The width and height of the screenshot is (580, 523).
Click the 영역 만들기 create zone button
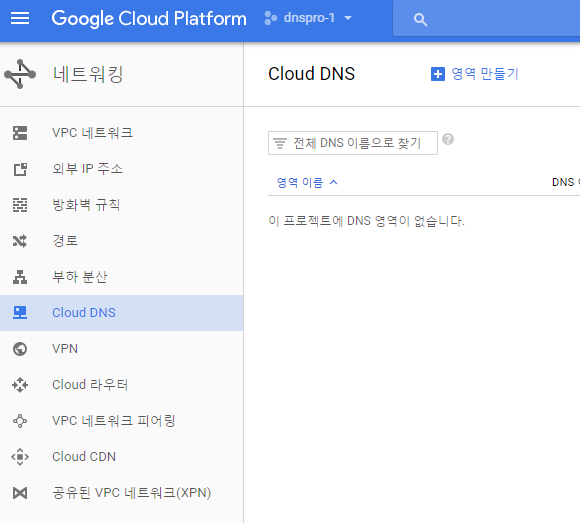pyautogui.click(x=475, y=74)
